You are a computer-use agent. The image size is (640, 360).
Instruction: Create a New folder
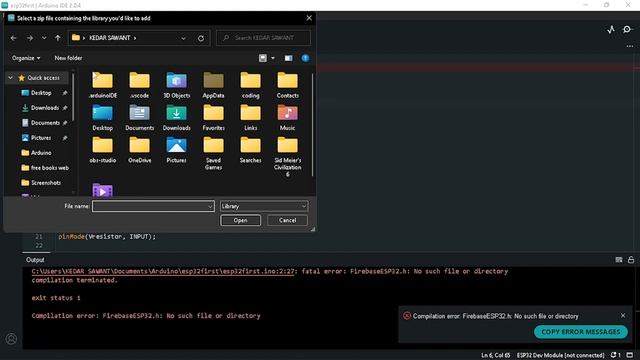68,58
